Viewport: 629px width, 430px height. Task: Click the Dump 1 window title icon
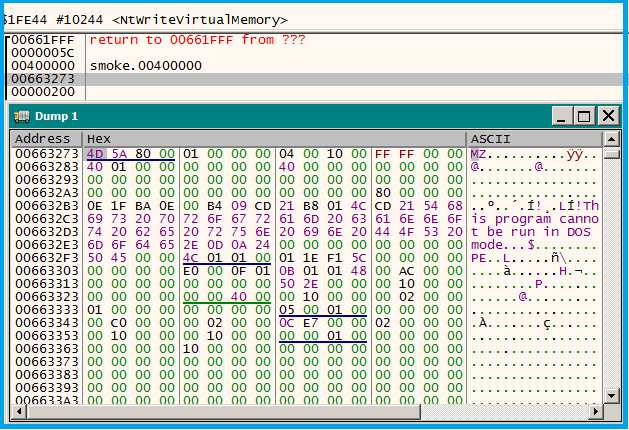tap(22, 116)
